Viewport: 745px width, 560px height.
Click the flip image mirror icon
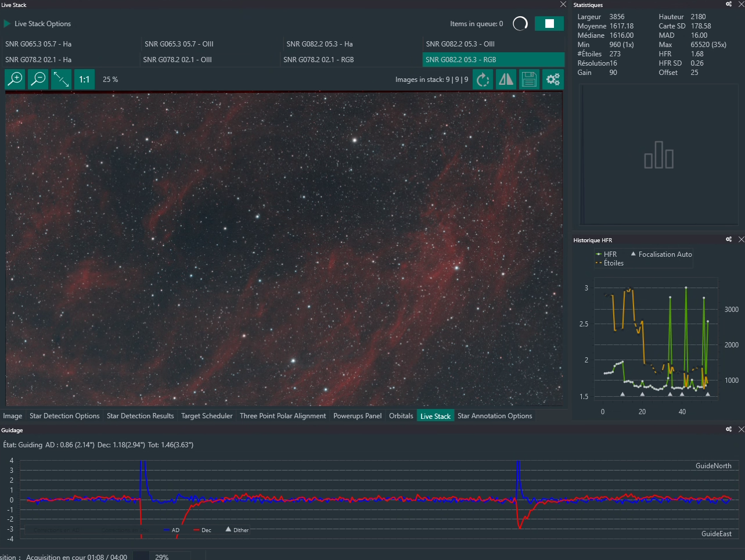point(506,79)
